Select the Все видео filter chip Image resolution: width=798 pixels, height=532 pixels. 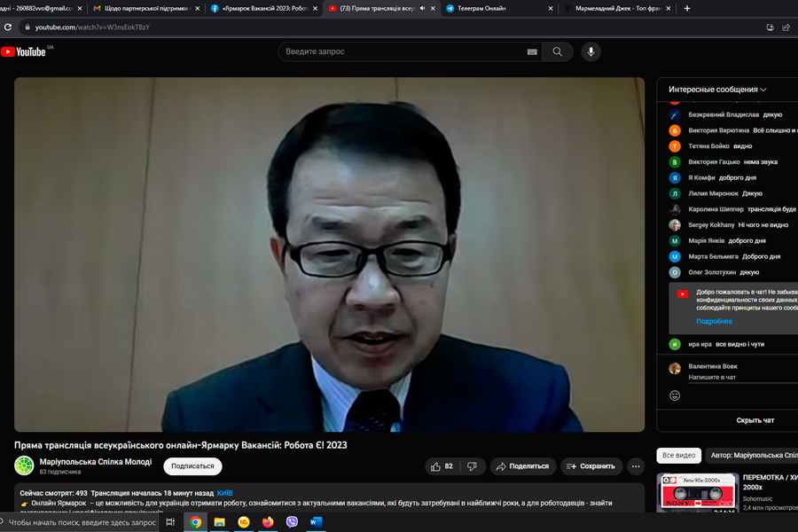678,456
